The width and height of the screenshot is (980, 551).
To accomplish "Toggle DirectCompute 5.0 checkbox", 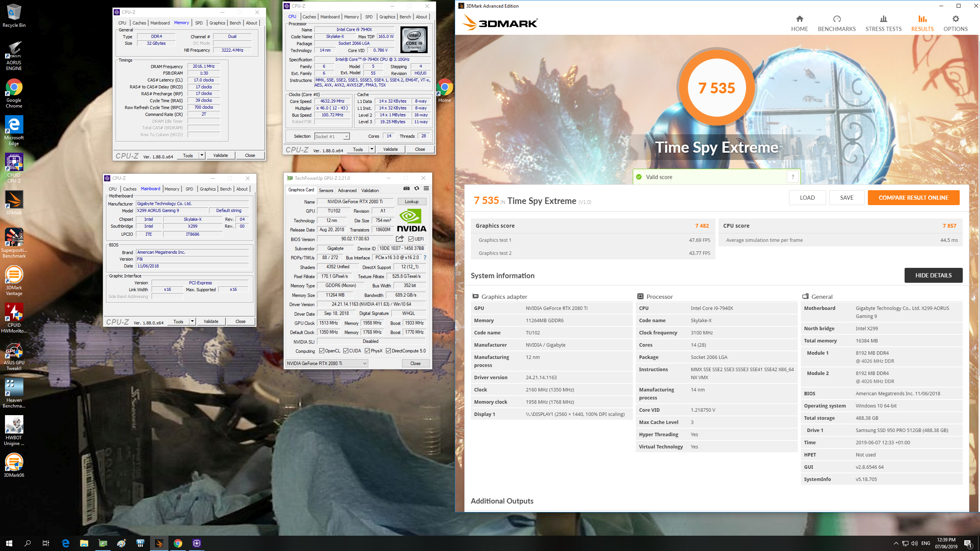I will (388, 351).
